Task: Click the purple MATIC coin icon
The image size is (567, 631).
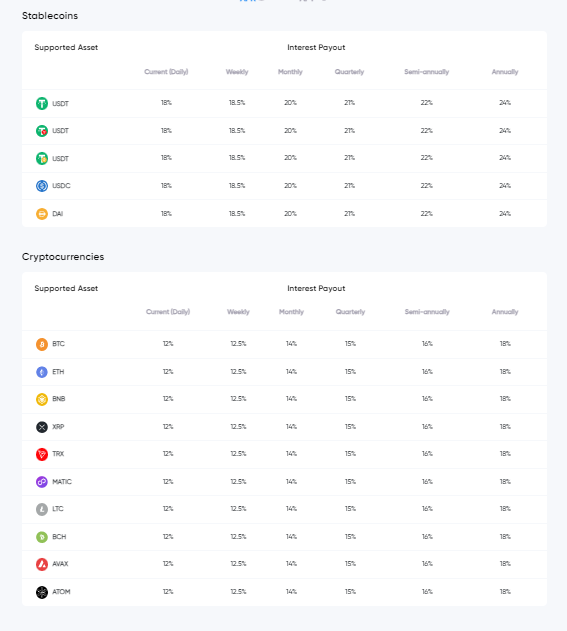Action: (x=42, y=482)
